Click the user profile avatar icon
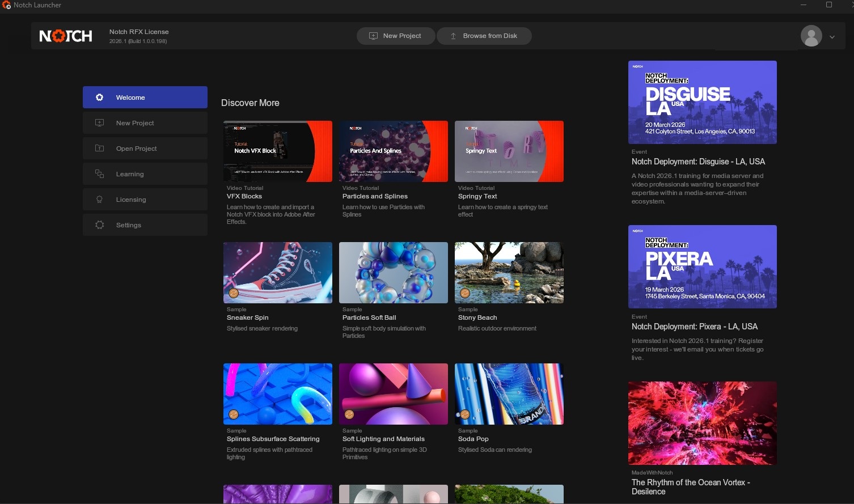854x504 pixels. (x=811, y=36)
